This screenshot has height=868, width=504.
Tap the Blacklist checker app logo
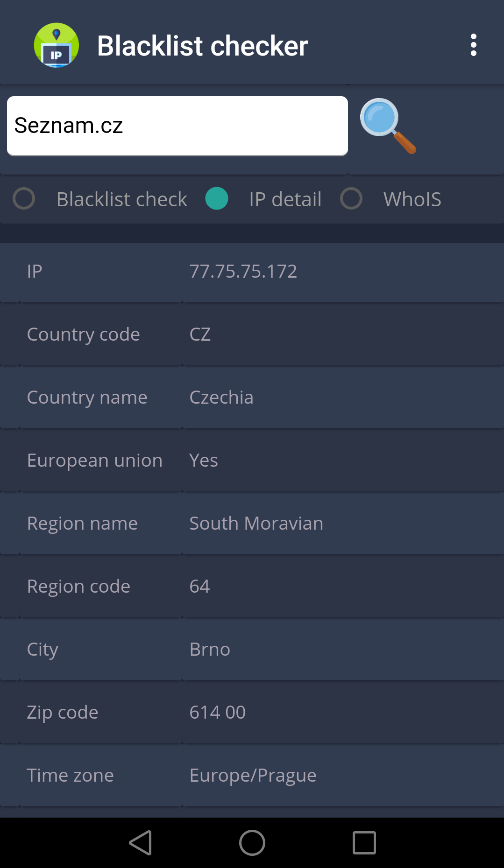pyautogui.click(x=57, y=45)
